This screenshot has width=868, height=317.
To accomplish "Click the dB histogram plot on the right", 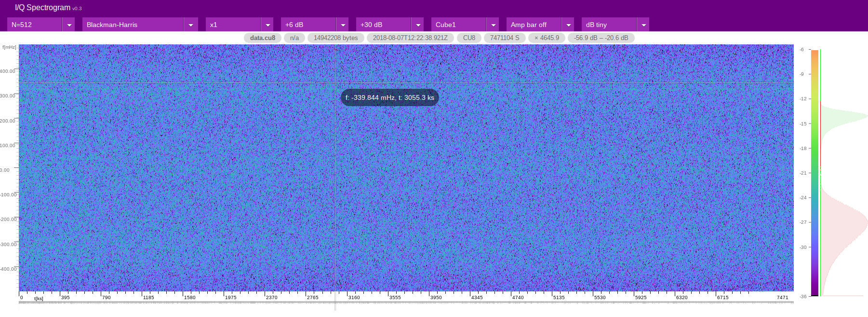I will 844,173.
